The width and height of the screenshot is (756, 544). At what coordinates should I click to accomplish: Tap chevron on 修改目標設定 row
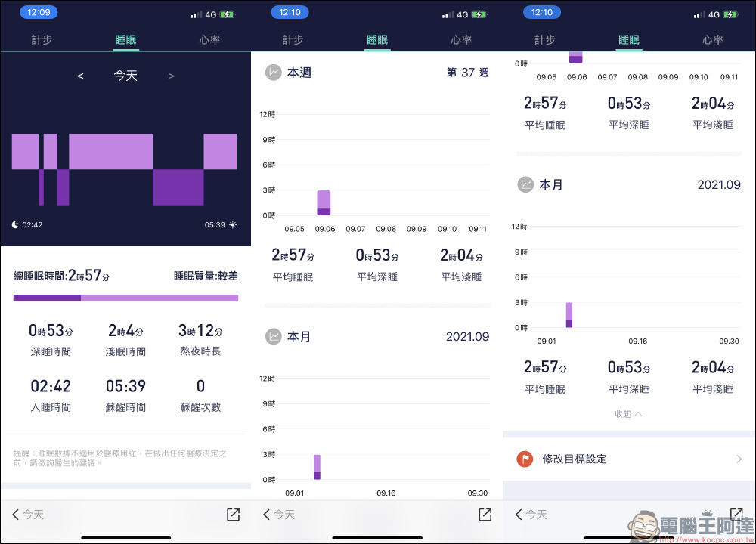point(739,459)
